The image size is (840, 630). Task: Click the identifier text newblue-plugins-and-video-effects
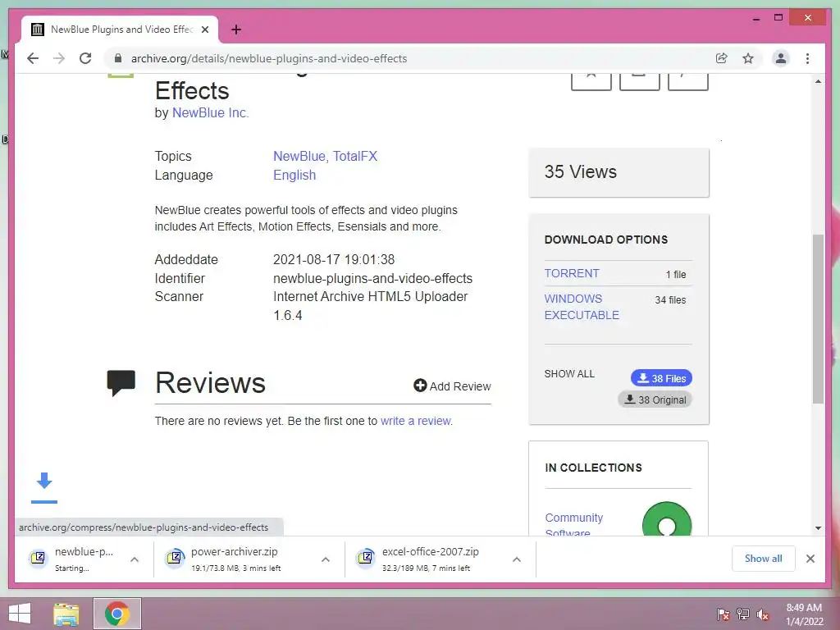373,278
